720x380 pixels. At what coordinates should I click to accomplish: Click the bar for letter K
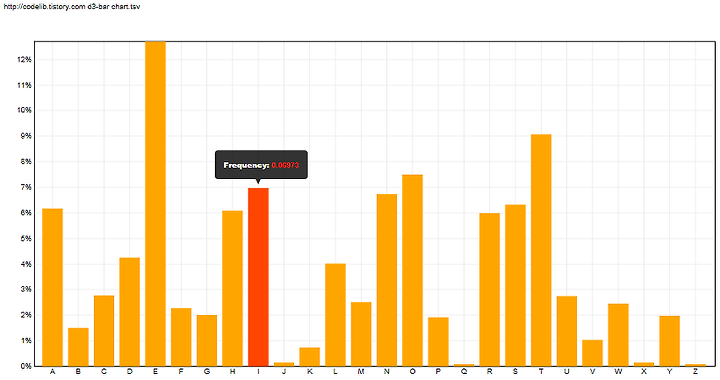coord(309,357)
